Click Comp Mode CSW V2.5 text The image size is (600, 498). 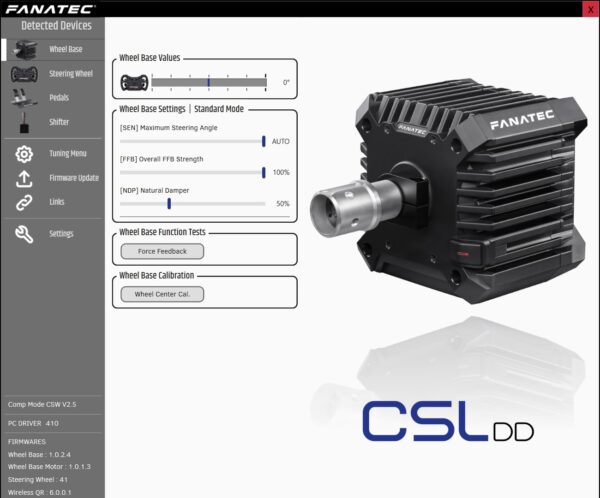42,404
